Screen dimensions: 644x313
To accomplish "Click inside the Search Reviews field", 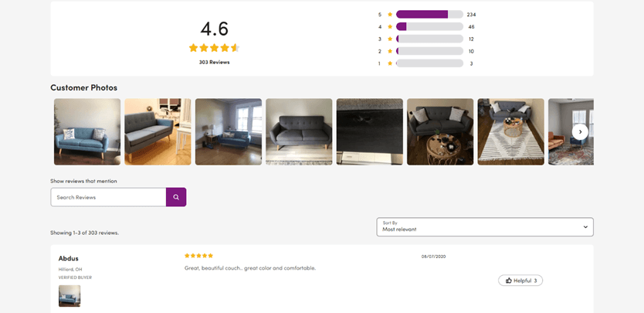I will (108, 197).
